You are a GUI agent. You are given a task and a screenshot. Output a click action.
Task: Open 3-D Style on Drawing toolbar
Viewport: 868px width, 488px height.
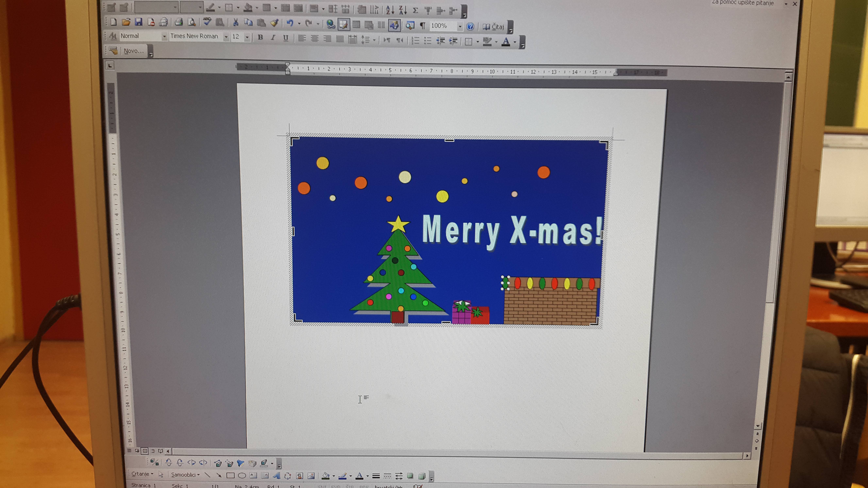click(422, 476)
